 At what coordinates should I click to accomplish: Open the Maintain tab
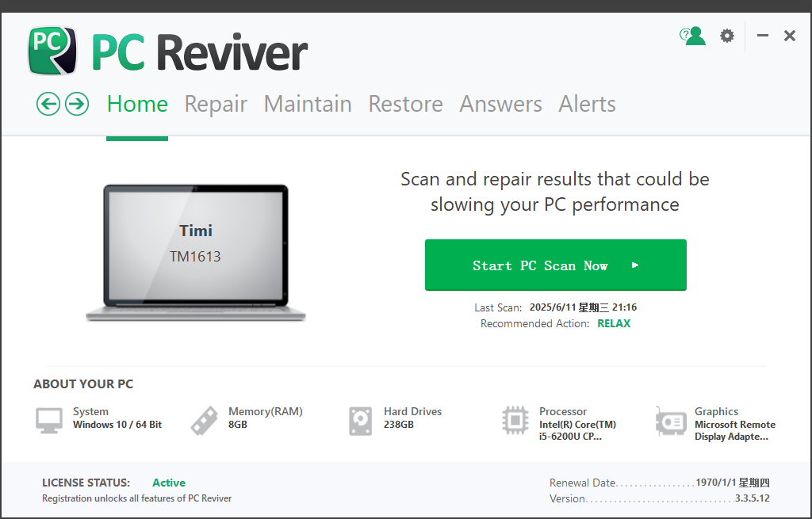[308, 104]
